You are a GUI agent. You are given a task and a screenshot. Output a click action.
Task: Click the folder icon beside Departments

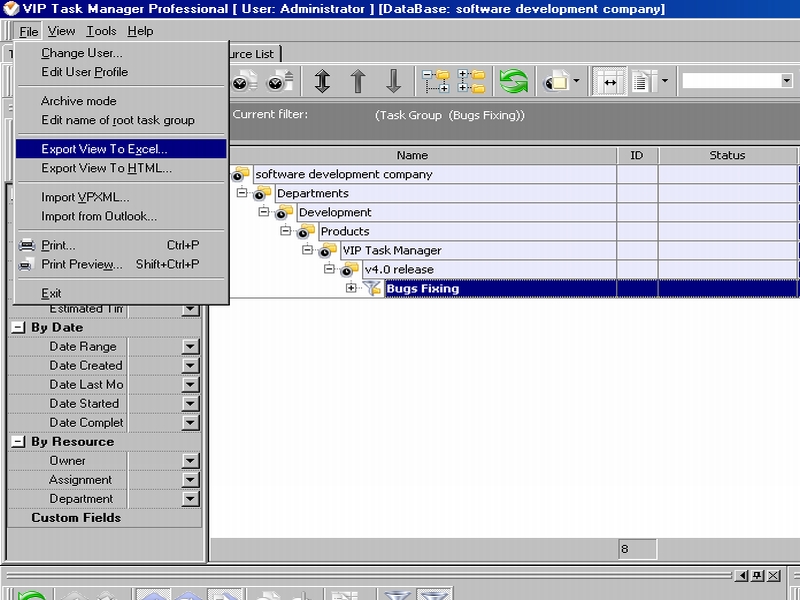[x=262, y=193]
